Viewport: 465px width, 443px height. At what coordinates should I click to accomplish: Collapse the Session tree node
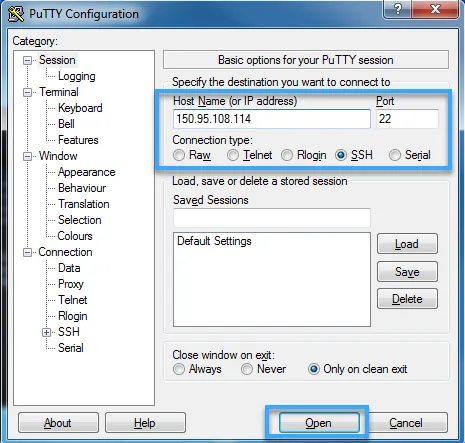click(27, 60)
